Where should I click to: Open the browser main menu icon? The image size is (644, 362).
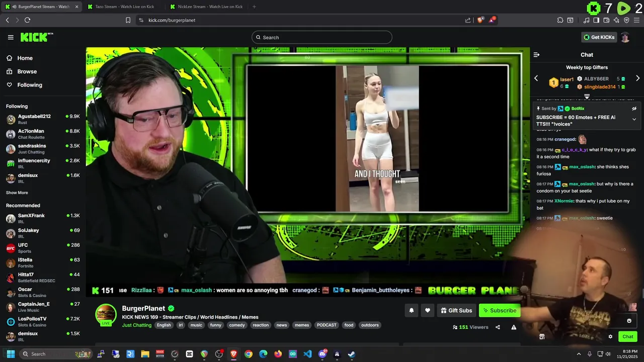636,20
